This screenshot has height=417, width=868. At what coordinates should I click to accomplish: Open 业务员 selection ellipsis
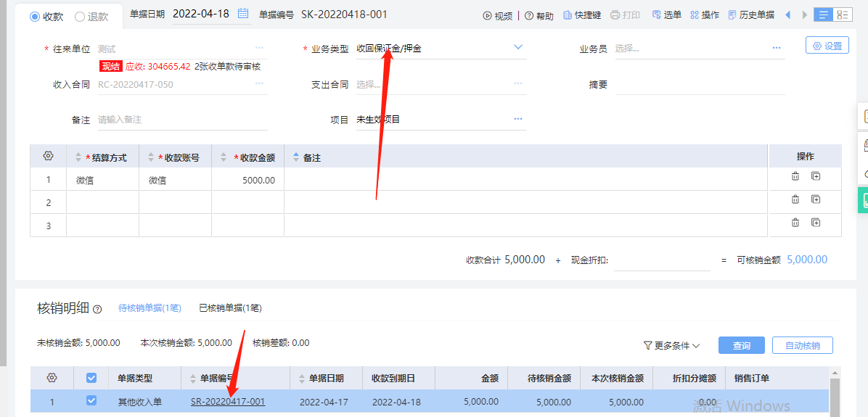click(x=776, y=48)
